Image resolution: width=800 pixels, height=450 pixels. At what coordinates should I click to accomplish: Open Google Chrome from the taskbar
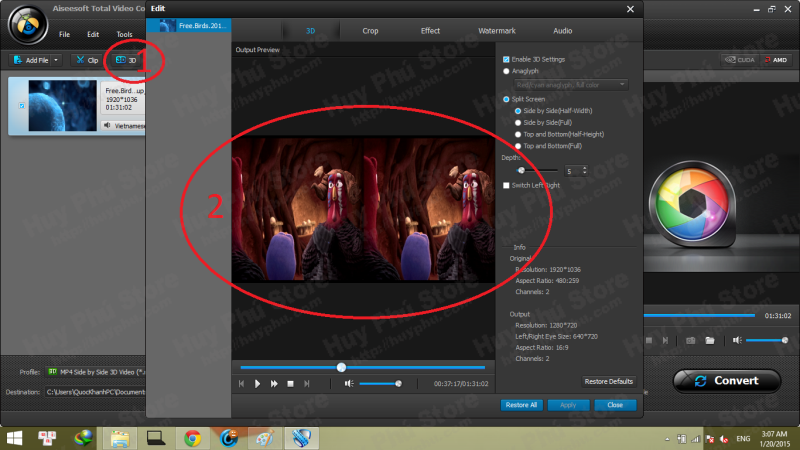coord(192,437)
